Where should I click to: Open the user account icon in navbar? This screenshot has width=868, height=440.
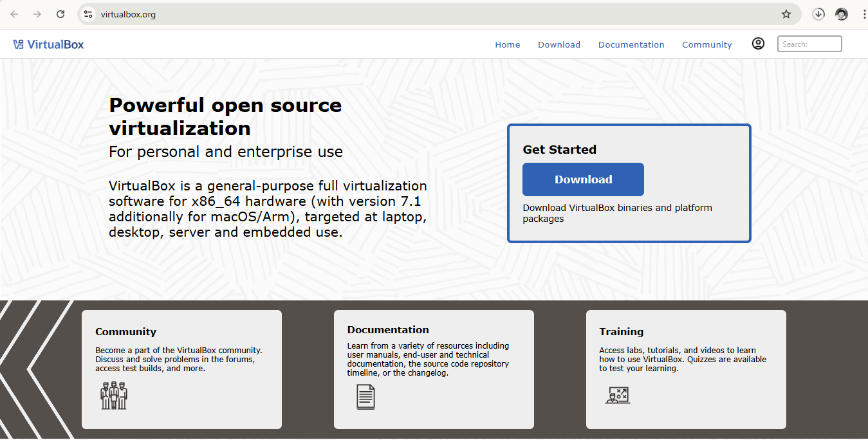point(758,43)
